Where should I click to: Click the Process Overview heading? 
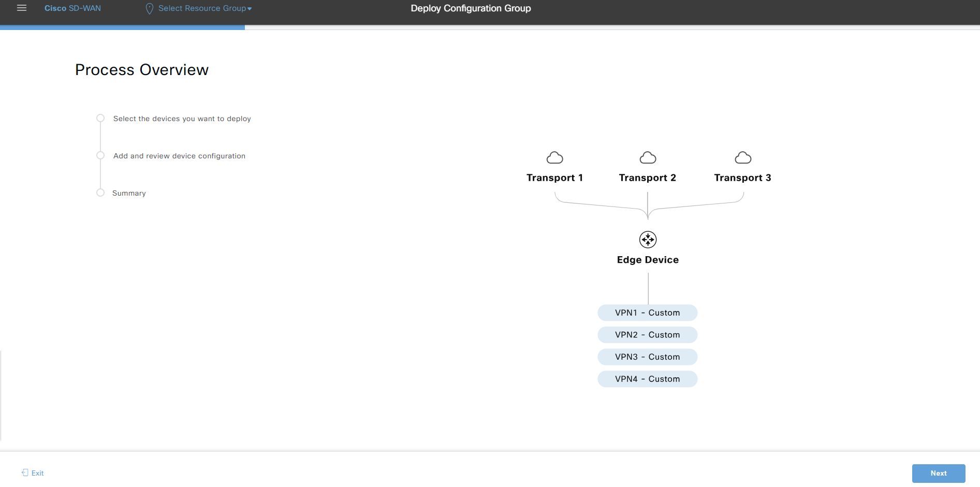[x=142, y=70]
